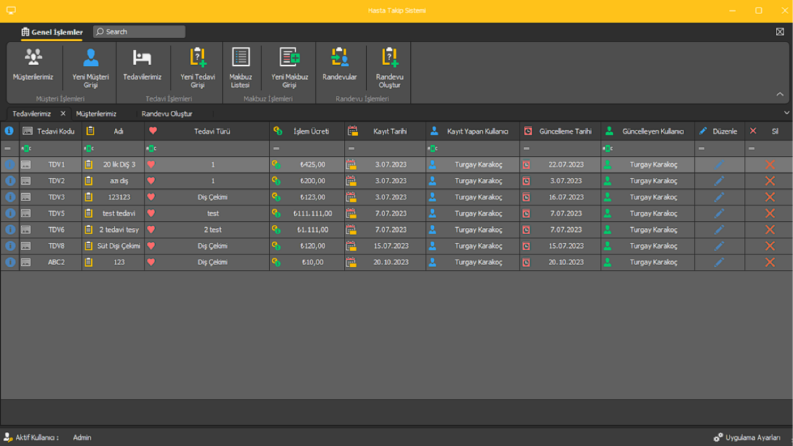Collapse the ribbon with chevron arrow
Screen dimensions: 793x446
pos(780,94)
